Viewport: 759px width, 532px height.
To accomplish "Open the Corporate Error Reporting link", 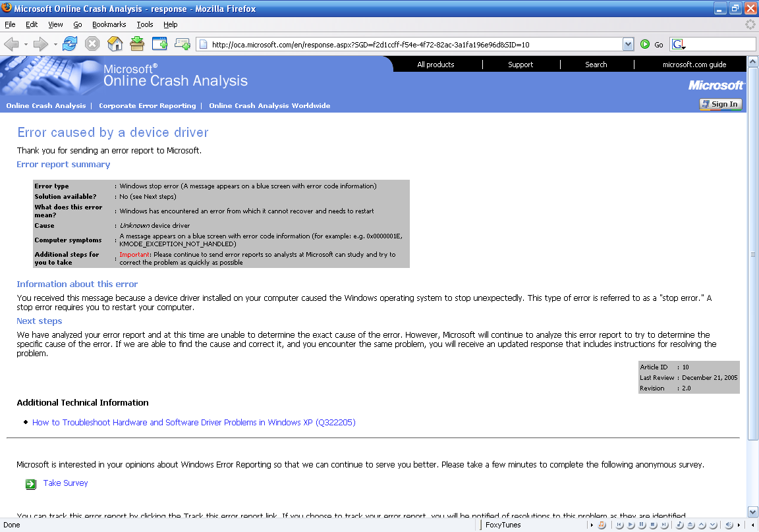I will 147,105.
